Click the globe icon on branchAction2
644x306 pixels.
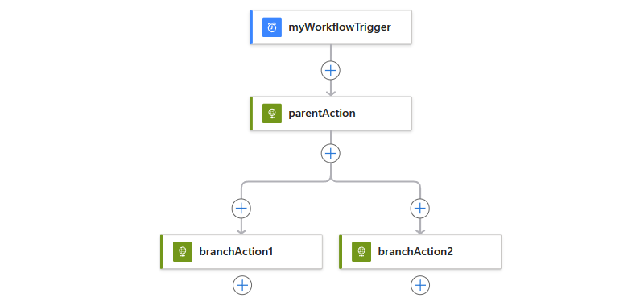coord(361,252)
